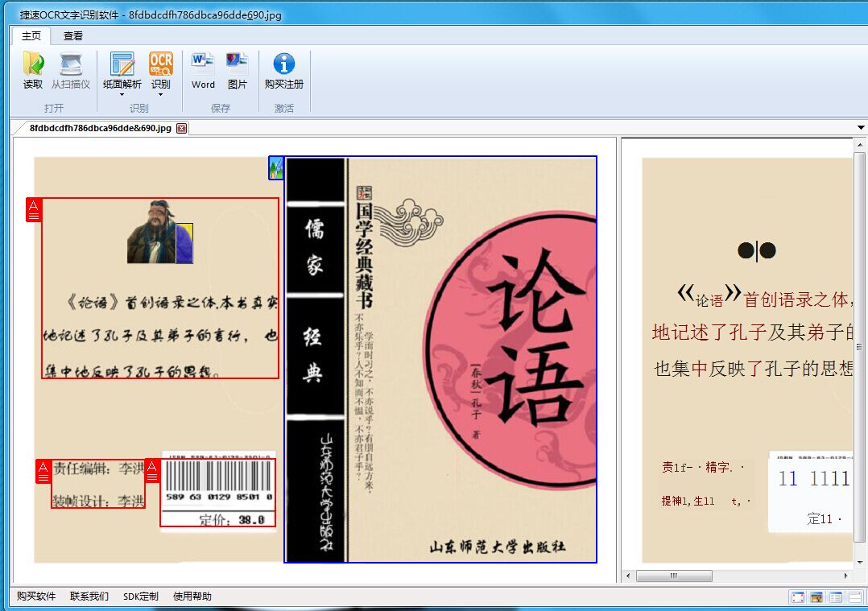Select the Confucius portrait in the scanned image
Screen dimensions: 868x611
160,232
